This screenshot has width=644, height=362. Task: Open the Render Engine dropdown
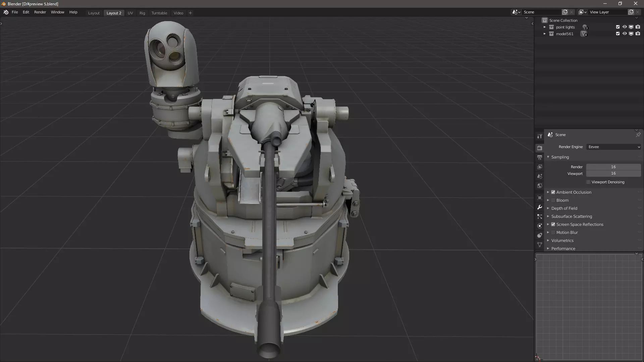[614, 147]
